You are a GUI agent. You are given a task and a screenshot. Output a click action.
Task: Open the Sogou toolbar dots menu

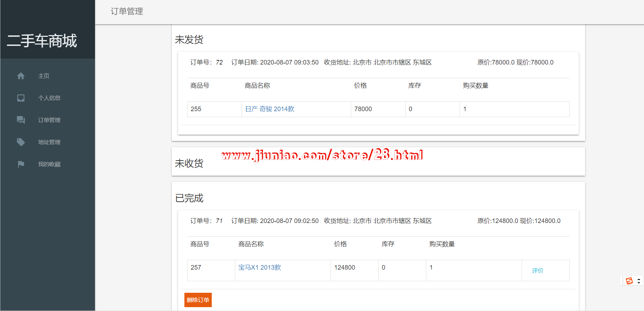pyautogui.click(x=639, y=281)
